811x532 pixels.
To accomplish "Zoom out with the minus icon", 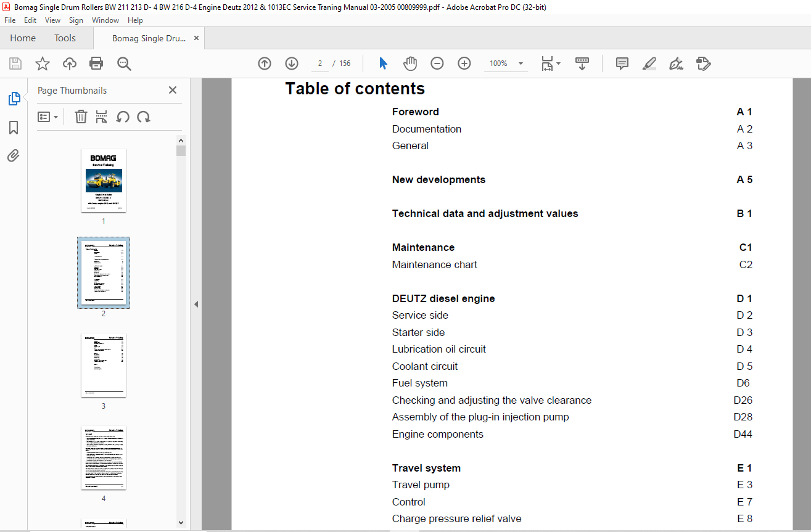I will point(437,63).
